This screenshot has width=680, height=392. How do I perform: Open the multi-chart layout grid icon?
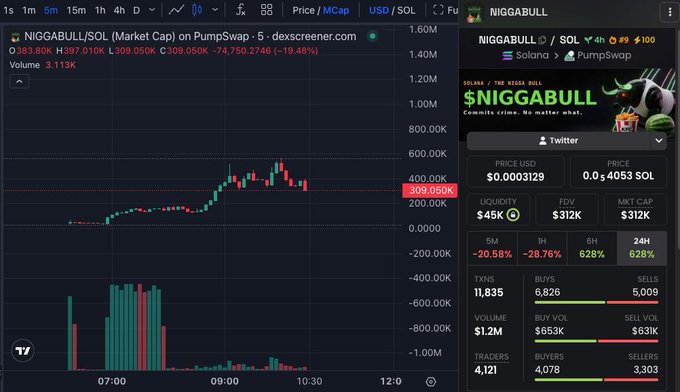tap(267, 10)
